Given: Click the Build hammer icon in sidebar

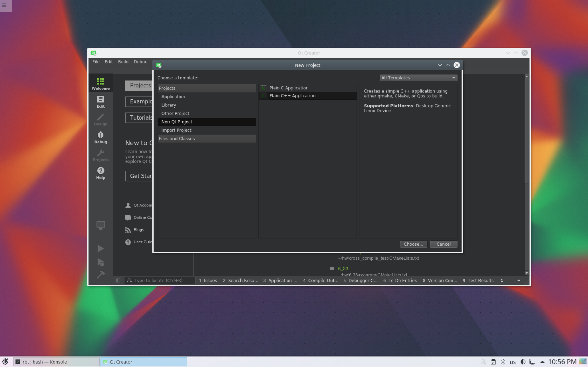Looking at the screenshot, I should [x=100, y=275].
